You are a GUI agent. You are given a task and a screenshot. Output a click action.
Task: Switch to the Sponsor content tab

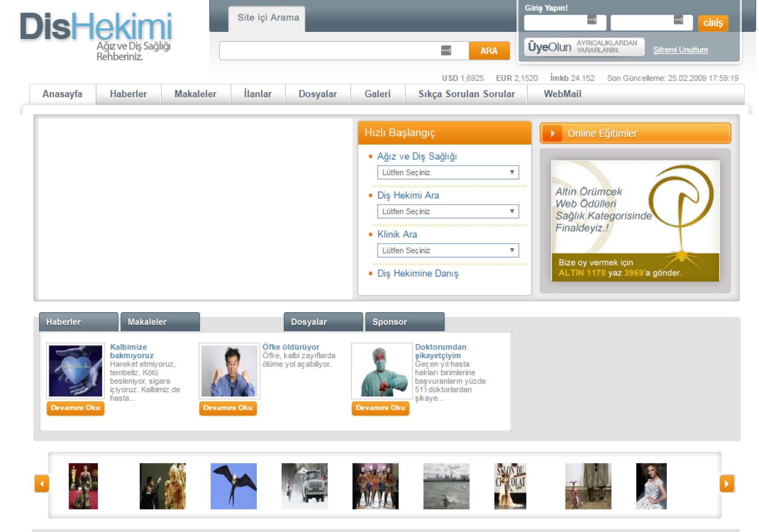click(x=404, y=322)
